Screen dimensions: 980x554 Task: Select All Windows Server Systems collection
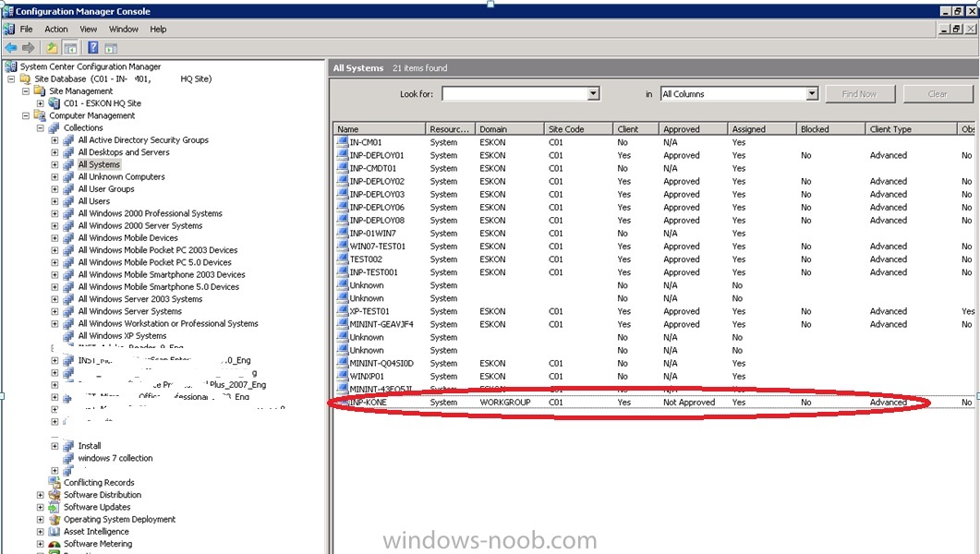130,311
